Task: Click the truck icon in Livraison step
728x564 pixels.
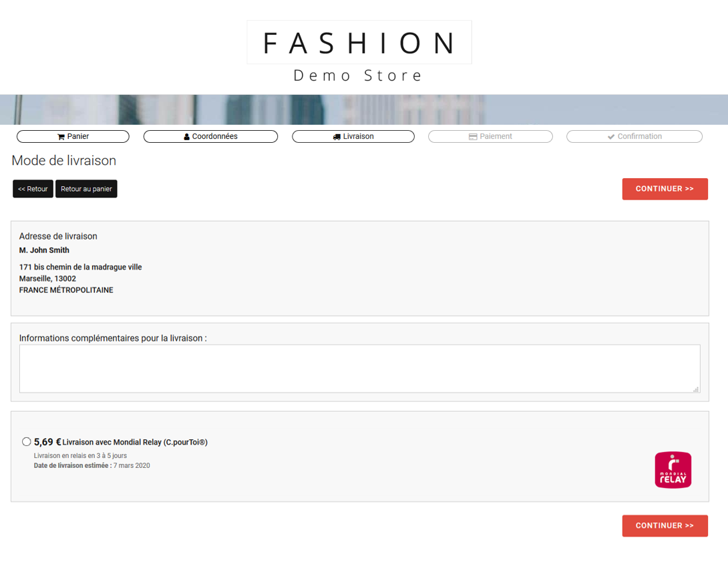Action: pyautogui.click(x=337, y=137)
